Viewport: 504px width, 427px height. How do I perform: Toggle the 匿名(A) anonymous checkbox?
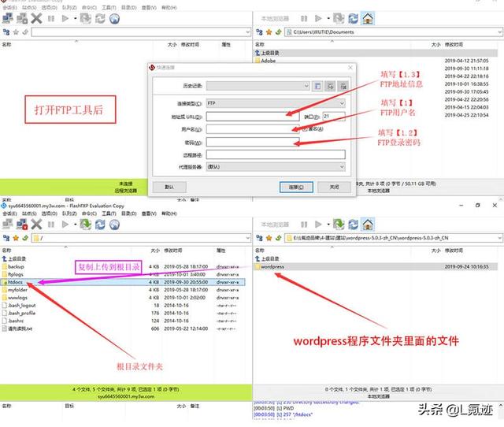305,129
